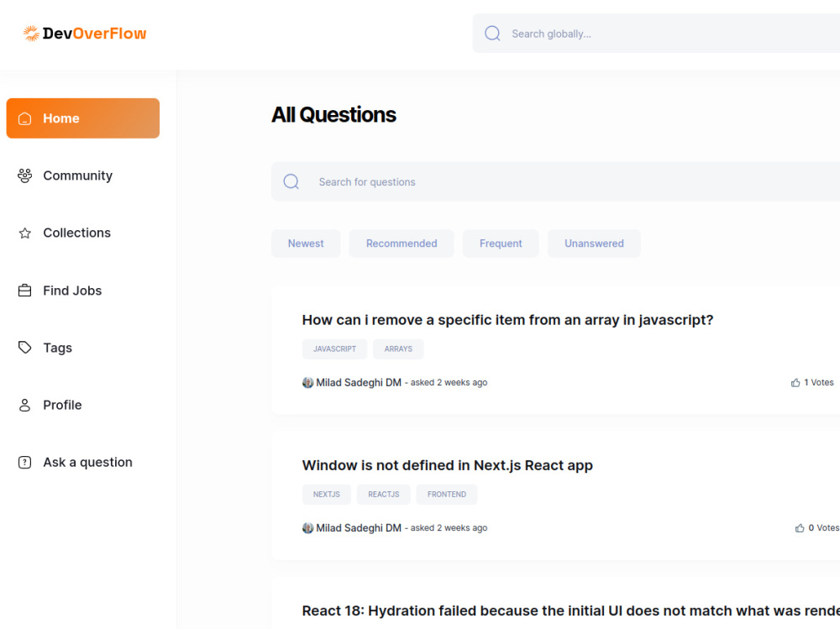Click the Community people icon
This screenshot has height=629, width=840.
24,176
